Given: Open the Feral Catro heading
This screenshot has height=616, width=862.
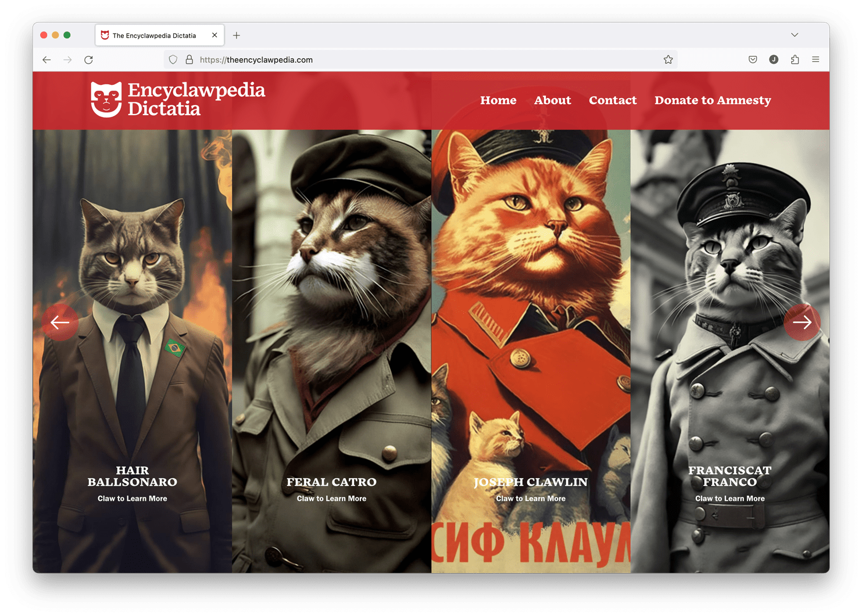Looking at the screenshot, I should 331,482.
